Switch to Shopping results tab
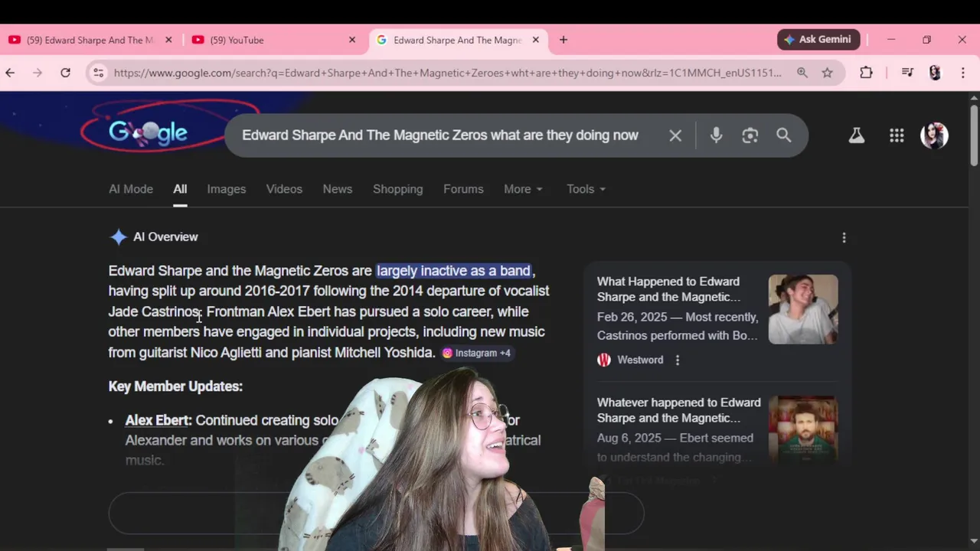 point(397,189)
